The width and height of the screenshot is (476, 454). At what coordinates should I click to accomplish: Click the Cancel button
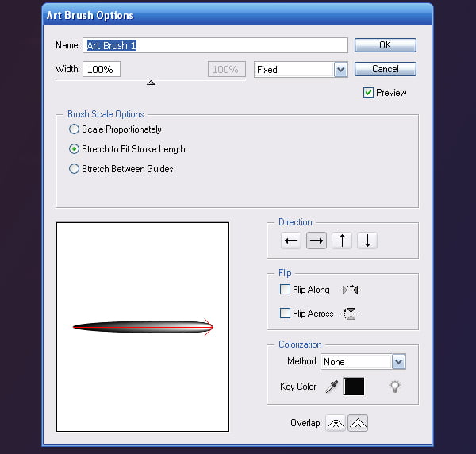point(386,69)
